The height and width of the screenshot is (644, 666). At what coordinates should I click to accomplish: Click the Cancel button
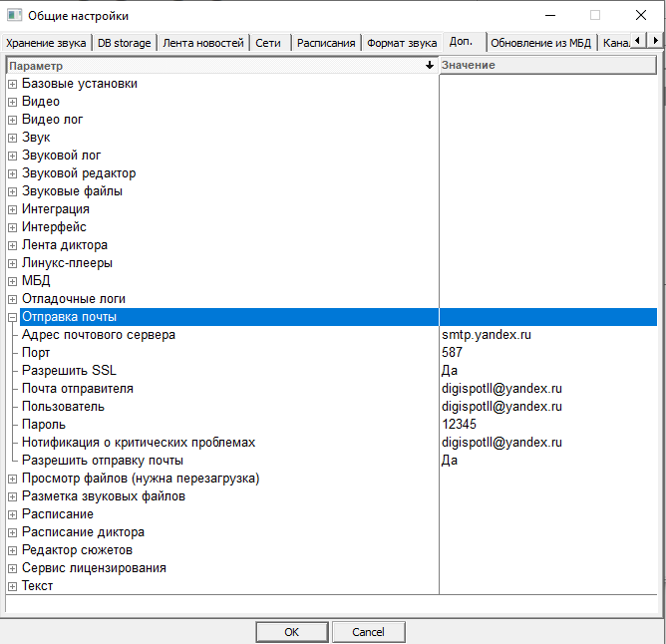point(368,632)
